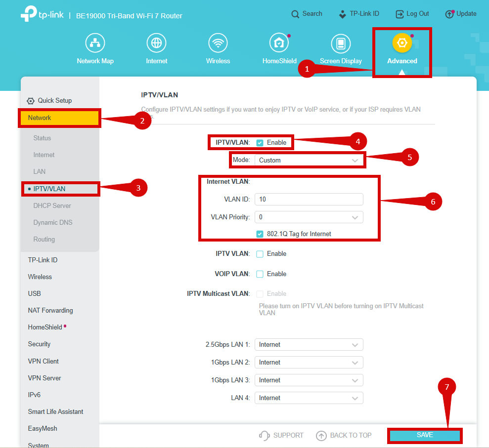The width and height of the screenshot is (489, 448).
Task: Enable the VOIP VLAN checkbox
Action: [x=260, y=274]
